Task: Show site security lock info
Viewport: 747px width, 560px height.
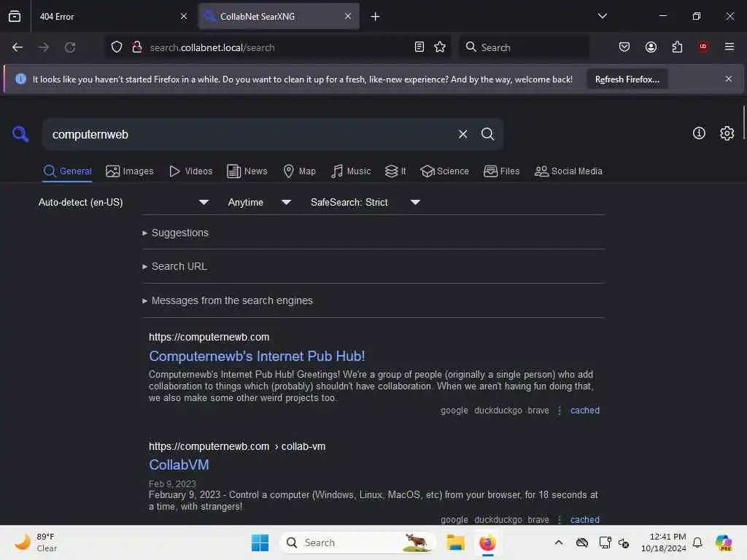Action: point(137,47)
